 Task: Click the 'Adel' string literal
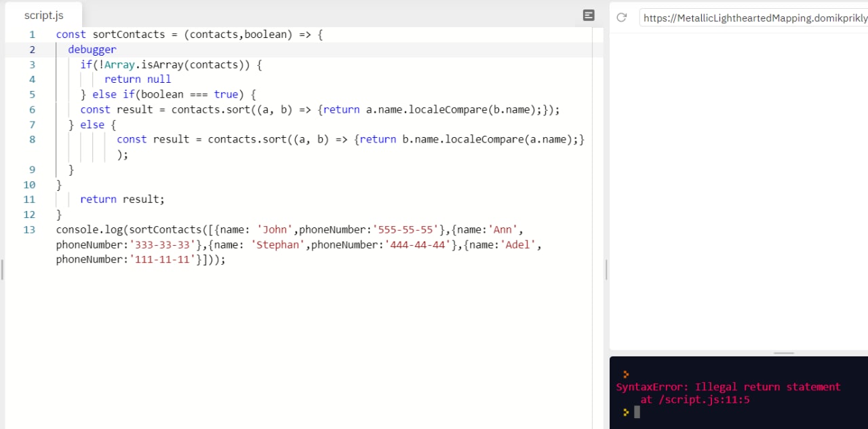pos(519,244)
